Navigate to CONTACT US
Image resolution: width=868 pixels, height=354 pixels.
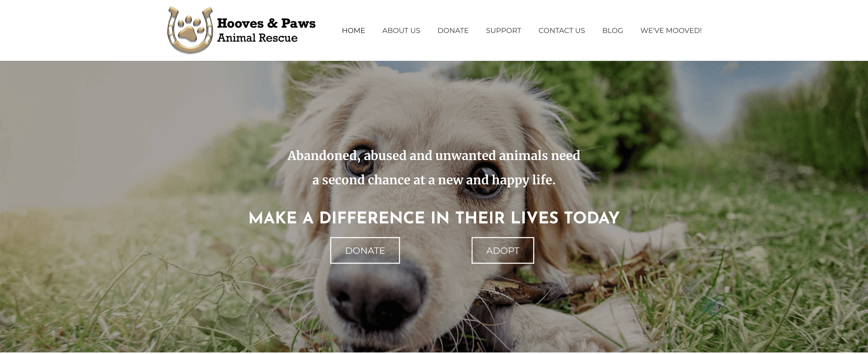[x=561, y=31]
